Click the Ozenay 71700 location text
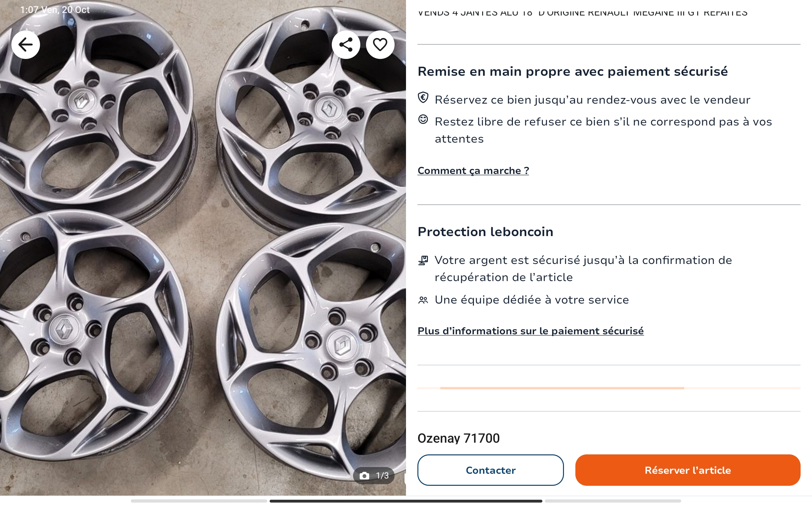The height and width of the screenshot is (507, 812). click(x=458, y=438)
